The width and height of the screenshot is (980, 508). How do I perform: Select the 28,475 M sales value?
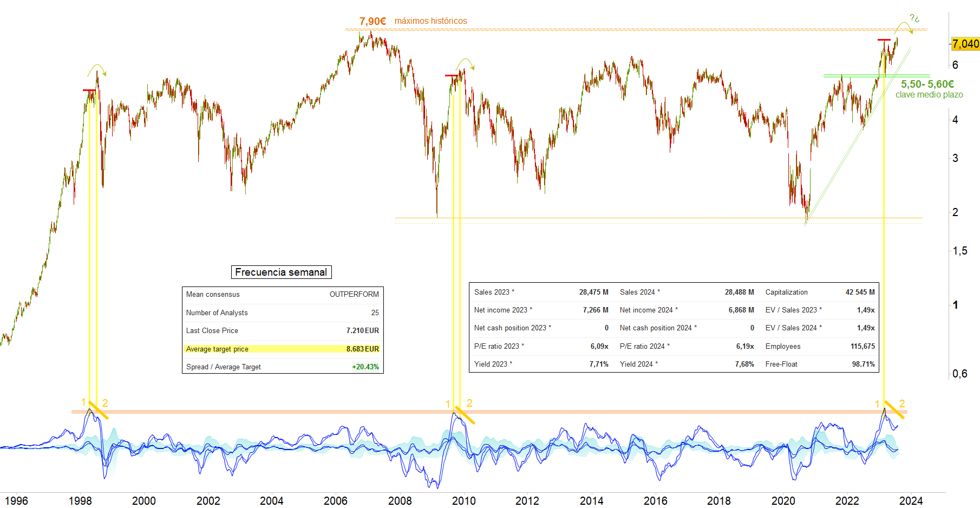(x=593, y=292)
